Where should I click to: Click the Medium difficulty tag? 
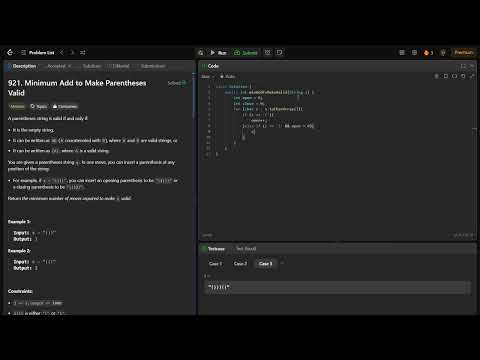tap(17, 106)
